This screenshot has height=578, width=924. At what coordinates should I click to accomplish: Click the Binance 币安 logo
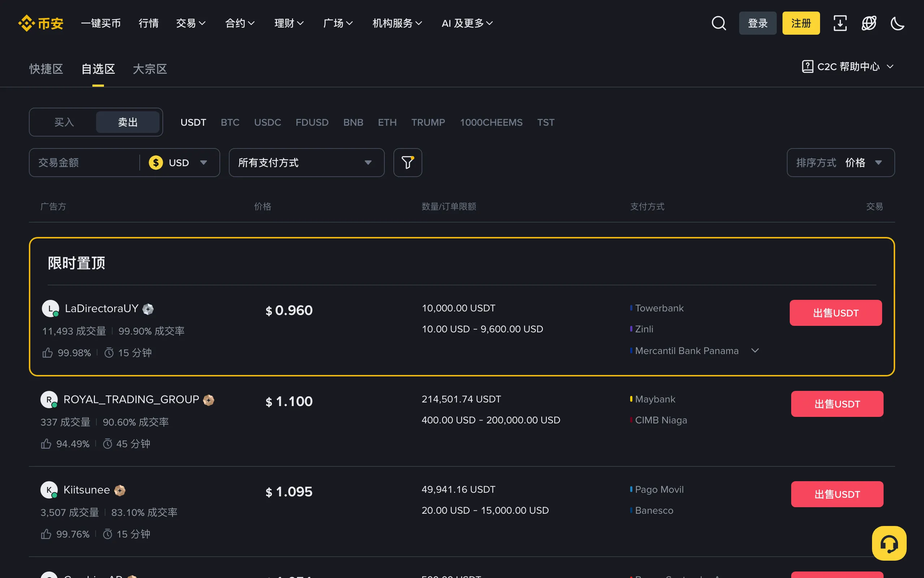click(x=41, y=23)
